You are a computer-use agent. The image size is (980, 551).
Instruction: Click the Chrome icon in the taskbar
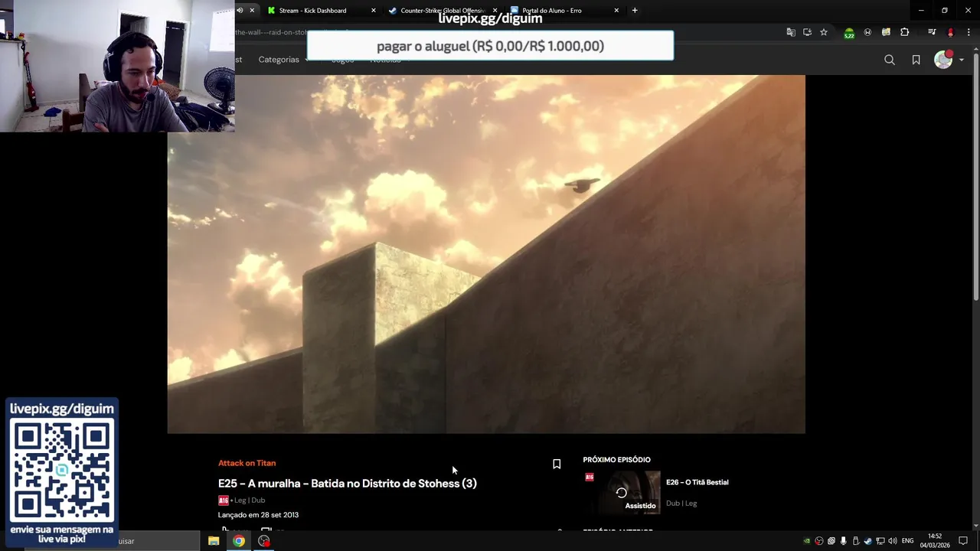tap(239, 541)
